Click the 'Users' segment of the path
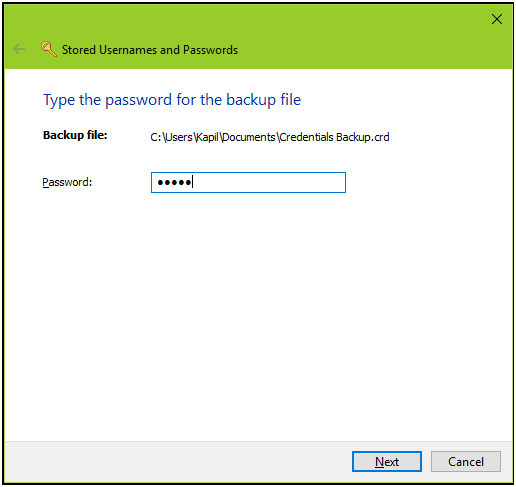Screen dimensions: 516x487 pos(179,137)
